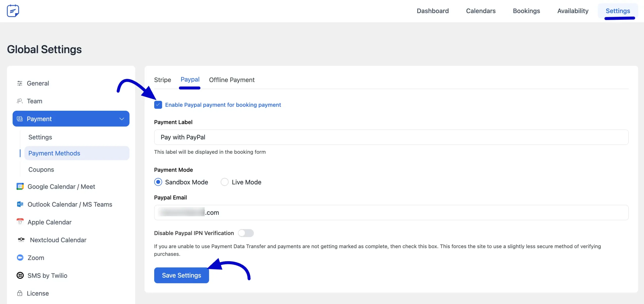
Task: Toggle Disable Paypal IPN Verification switch
Action: pos(246,233)
